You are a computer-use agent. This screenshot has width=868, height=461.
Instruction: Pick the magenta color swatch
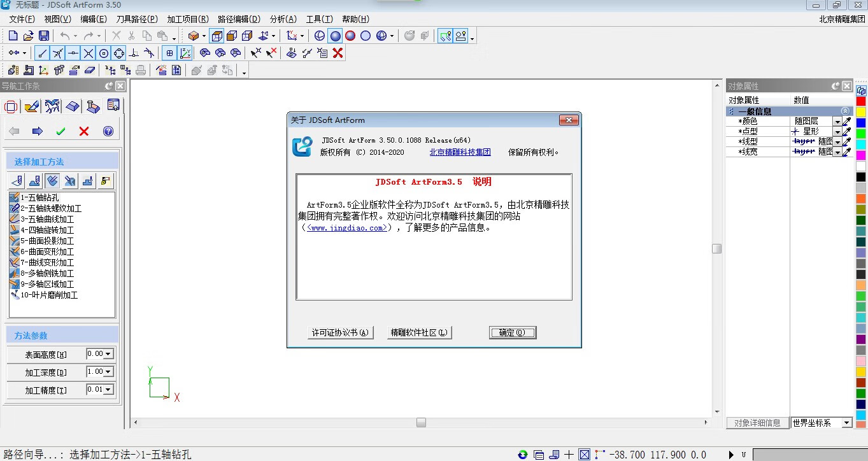click(x=861, y=155)
